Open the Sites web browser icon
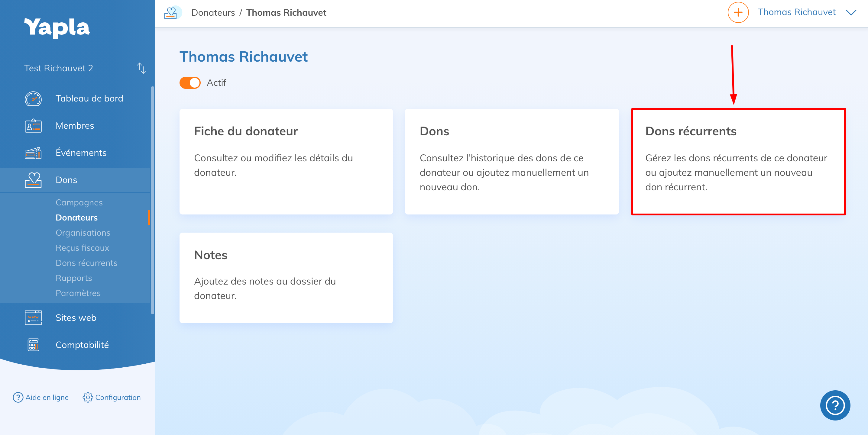Screen dimensions: 868x435 [x=33, y=318]
